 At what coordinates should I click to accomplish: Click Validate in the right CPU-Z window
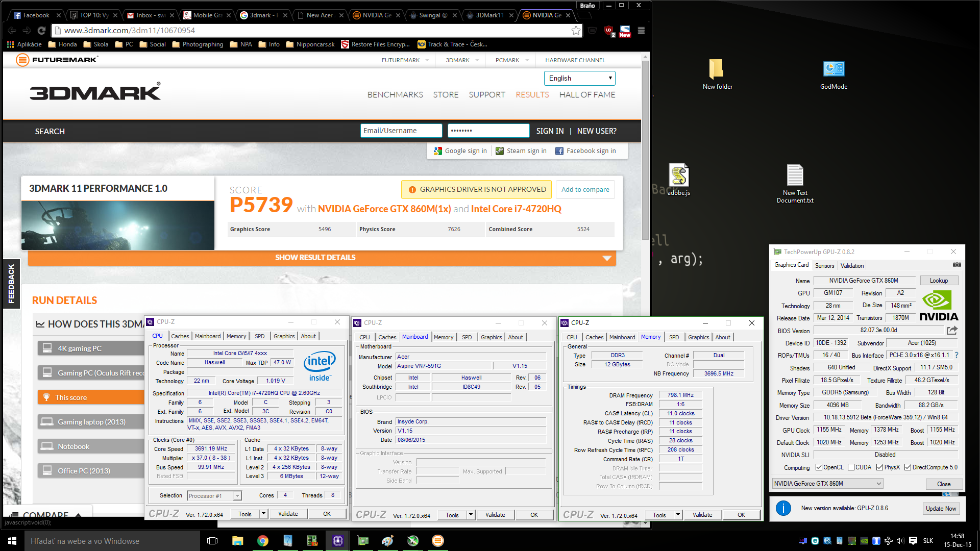tap(702, 515)
